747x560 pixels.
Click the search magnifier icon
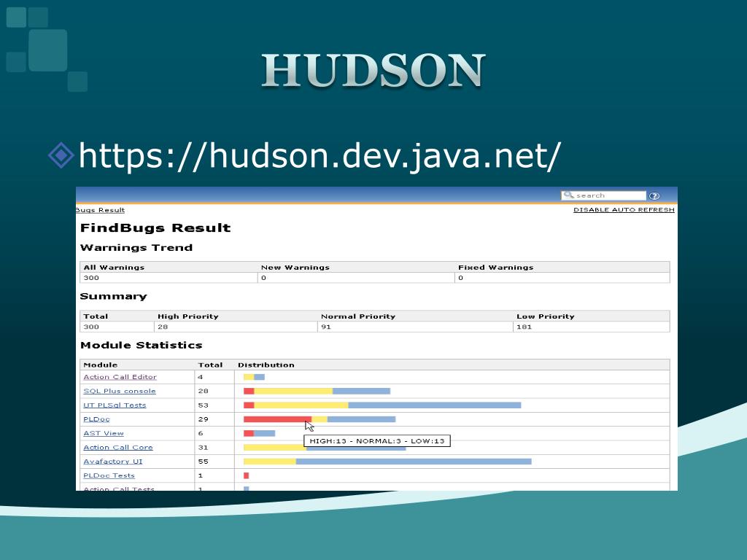tap(568, 195)
